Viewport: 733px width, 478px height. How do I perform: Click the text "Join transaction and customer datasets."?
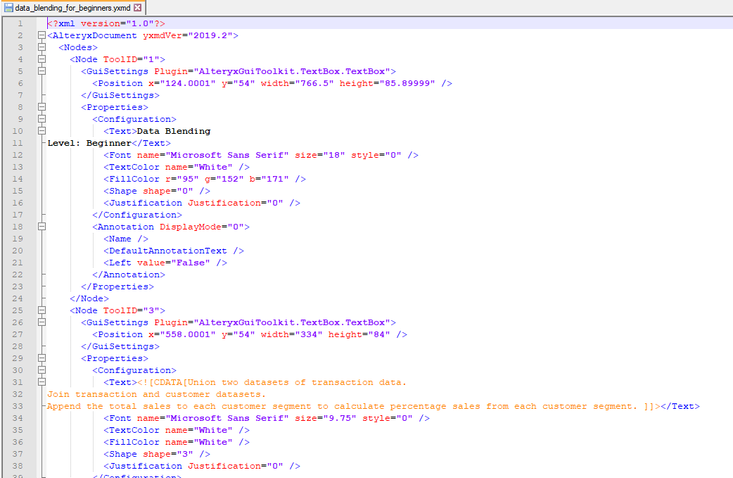point(157,394)
